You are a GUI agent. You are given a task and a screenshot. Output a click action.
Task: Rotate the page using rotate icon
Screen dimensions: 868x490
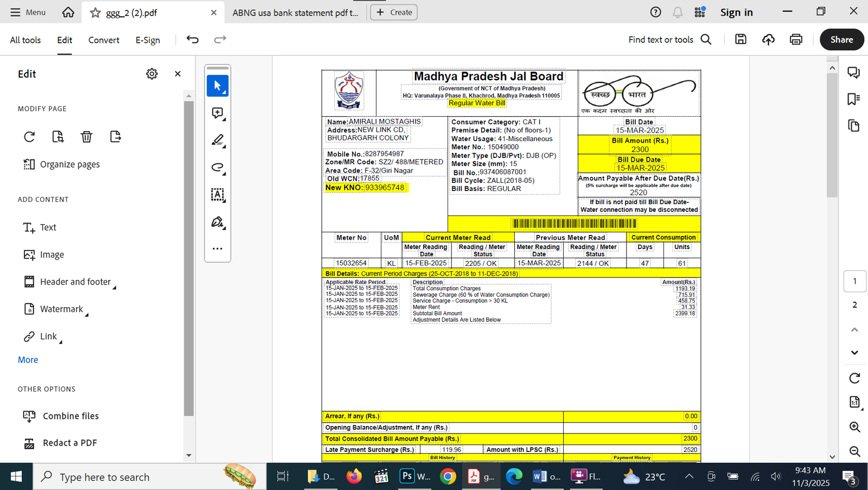(29, 137)
